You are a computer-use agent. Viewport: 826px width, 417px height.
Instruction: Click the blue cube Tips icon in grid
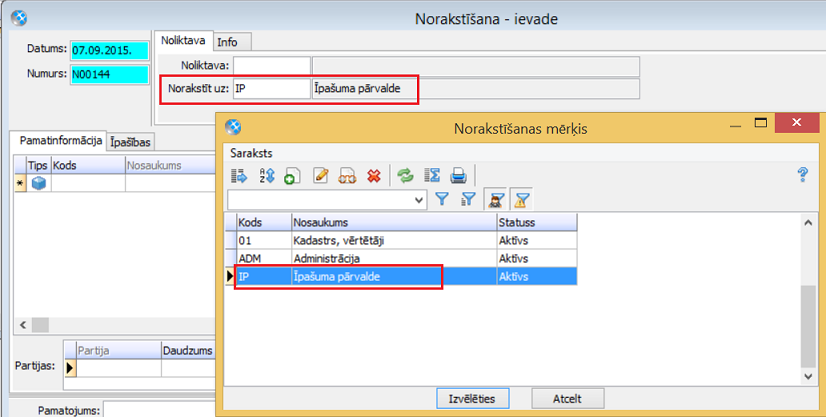coord(38,183)
